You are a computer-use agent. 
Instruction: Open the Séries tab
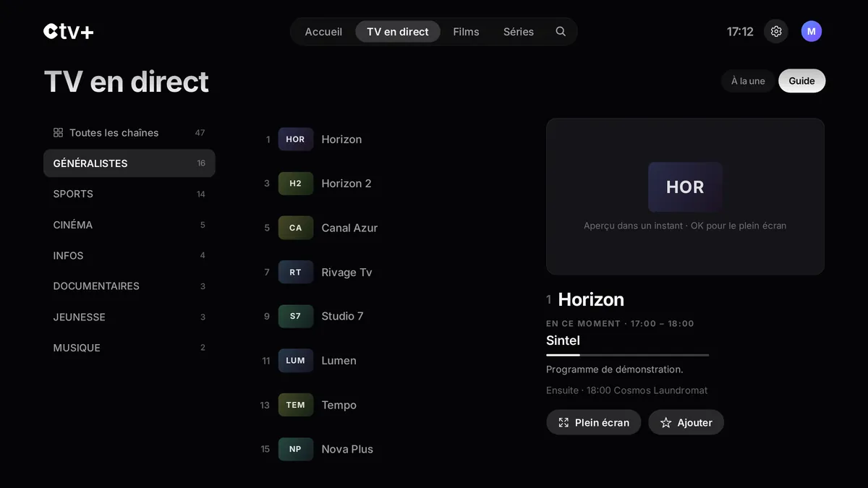pyautogui.click(x=519, y=32)
